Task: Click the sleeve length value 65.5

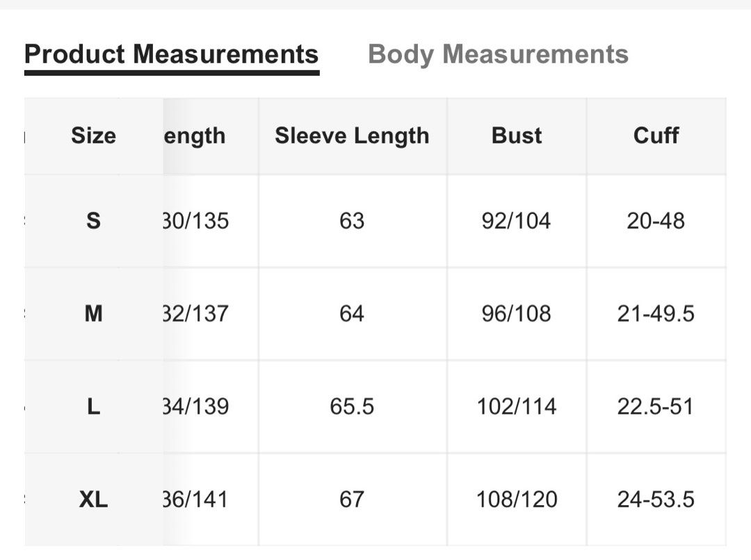Action: 352,406
